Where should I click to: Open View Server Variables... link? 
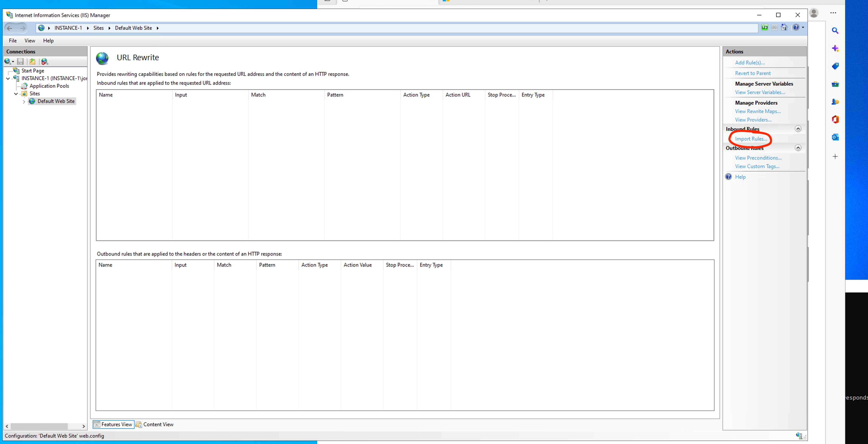pos(760,92)
